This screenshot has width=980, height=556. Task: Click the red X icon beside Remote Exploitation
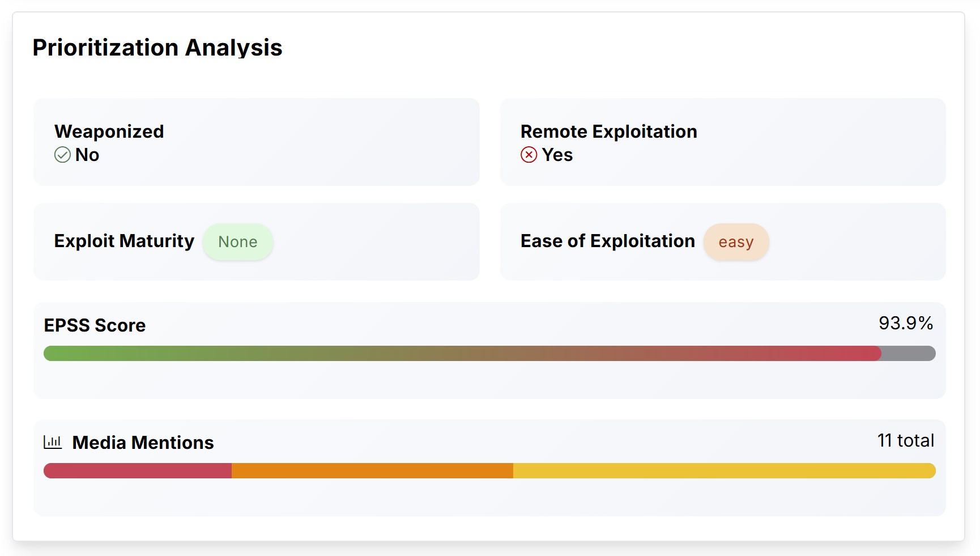(529, 155)
